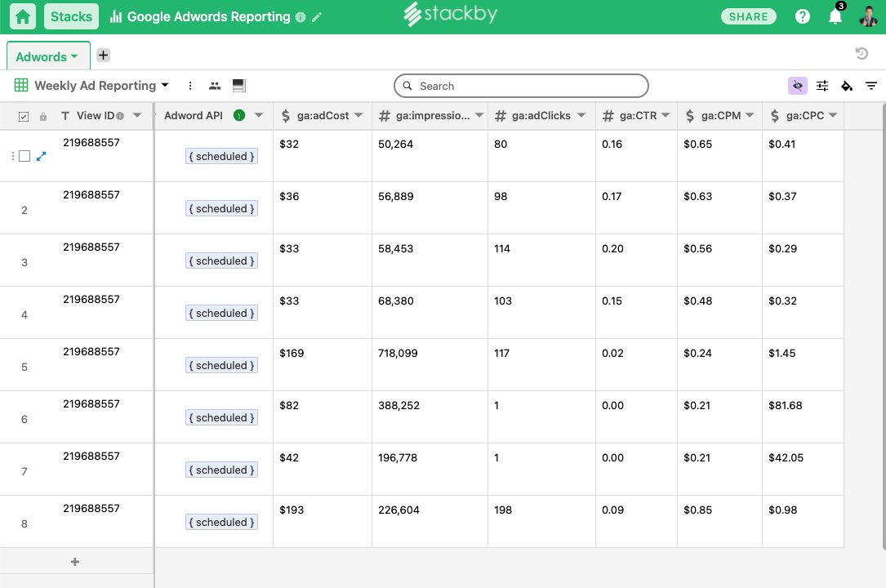Open View ID column dropdown arrow
The width and height of the screenshot is (886, 588).
(136, 115)
